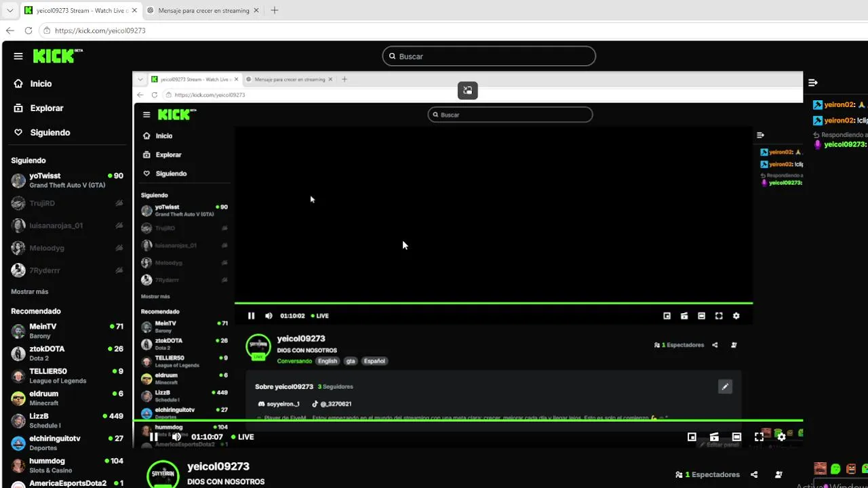Screen dimensions: 868x488
Task: Go back in browser history
Action: pyautogui.click(x=9, y=30)
